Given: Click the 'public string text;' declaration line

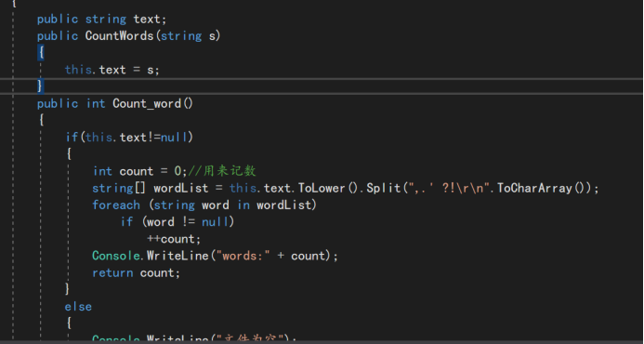Looking at the screenshot, I should point(101,20).
